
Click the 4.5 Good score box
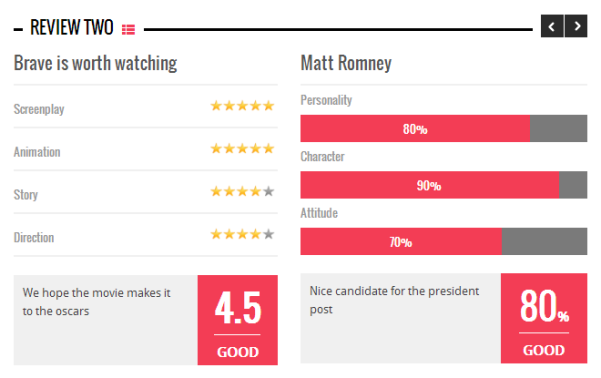point(238,320)
